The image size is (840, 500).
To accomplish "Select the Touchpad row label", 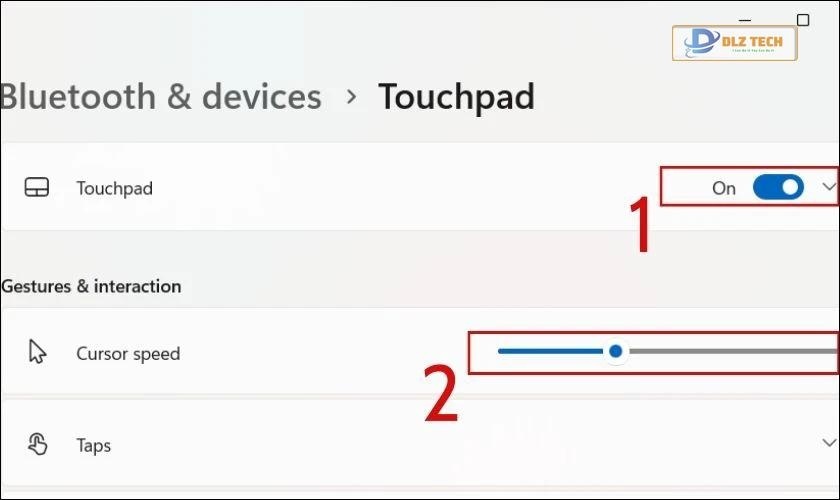I will [114, 188].
